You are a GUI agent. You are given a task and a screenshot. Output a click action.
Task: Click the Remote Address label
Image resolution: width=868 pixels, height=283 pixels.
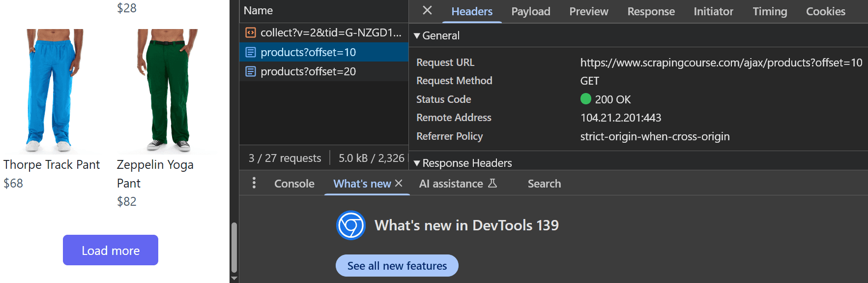454,118
